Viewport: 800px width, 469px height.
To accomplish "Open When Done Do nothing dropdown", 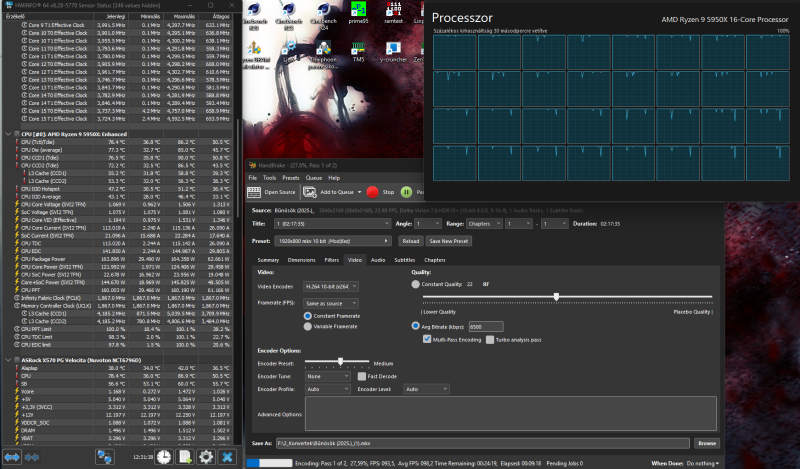I will point(703,463).
